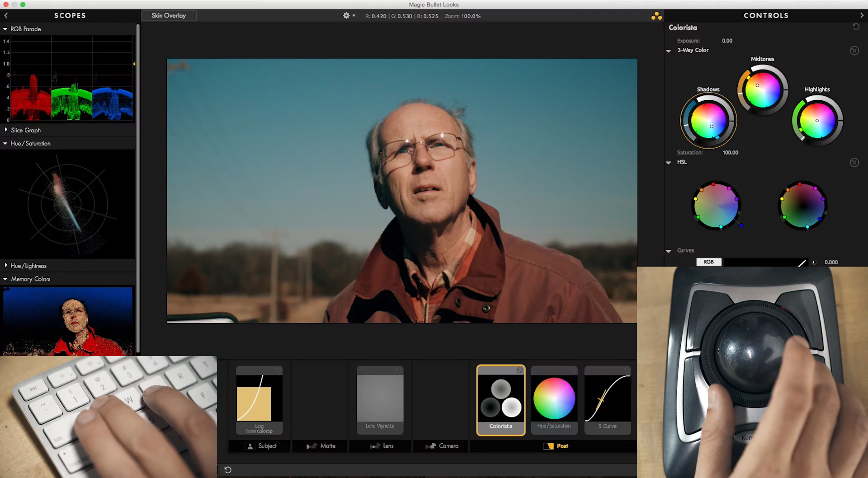Viewport: 868px width, 478px height.
Task: Collapse the RGB Parade scope section
Action: (5, 29)
